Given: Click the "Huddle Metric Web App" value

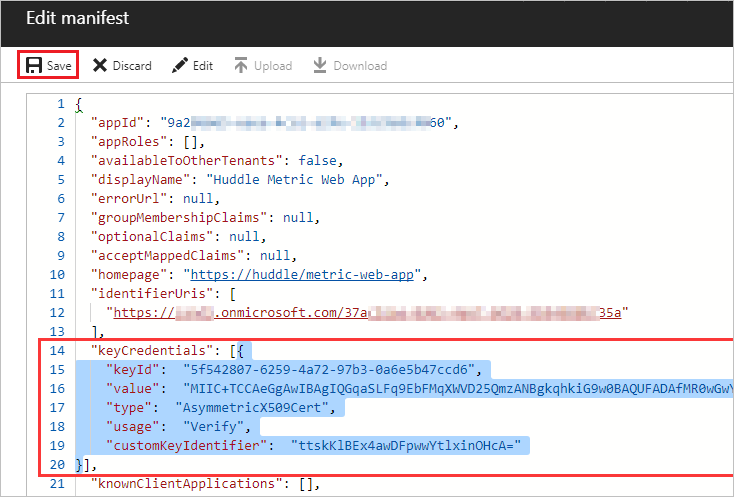Looking at the screenshot, I should (294, 180).
